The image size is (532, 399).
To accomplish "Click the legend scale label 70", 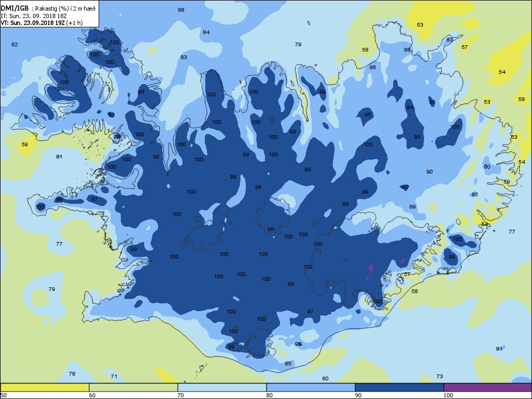I will (x=181, y=395).
